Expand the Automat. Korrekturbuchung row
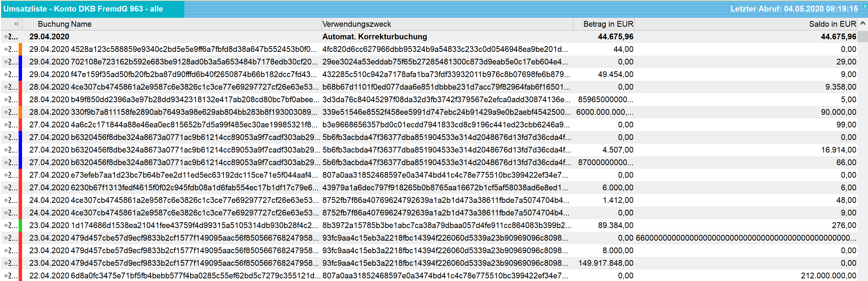Image resolution: width=868 pixels, height=281 pixels. pyautogui.click(x=6, y=37)
